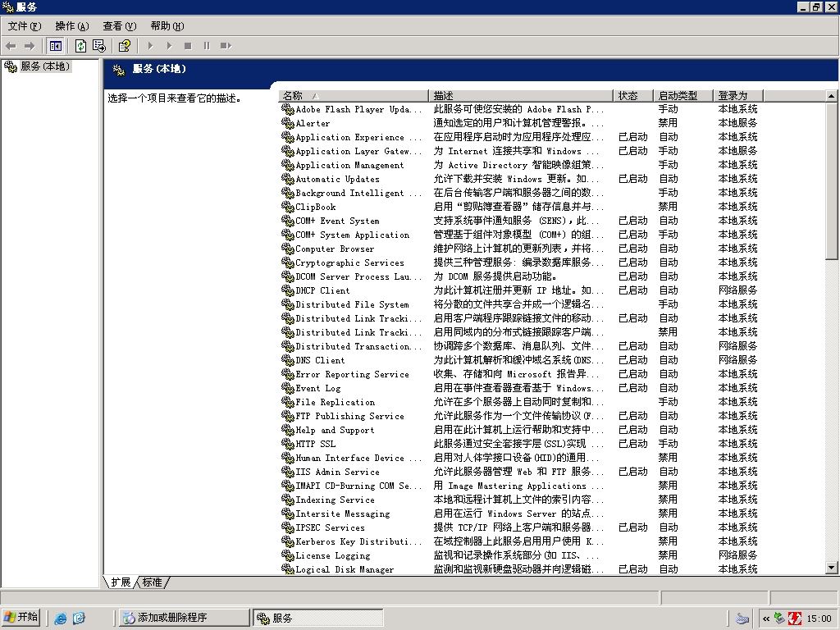Select the ClipBook service icon
Screen dimensions: 840x630
(x=288, y=206)
